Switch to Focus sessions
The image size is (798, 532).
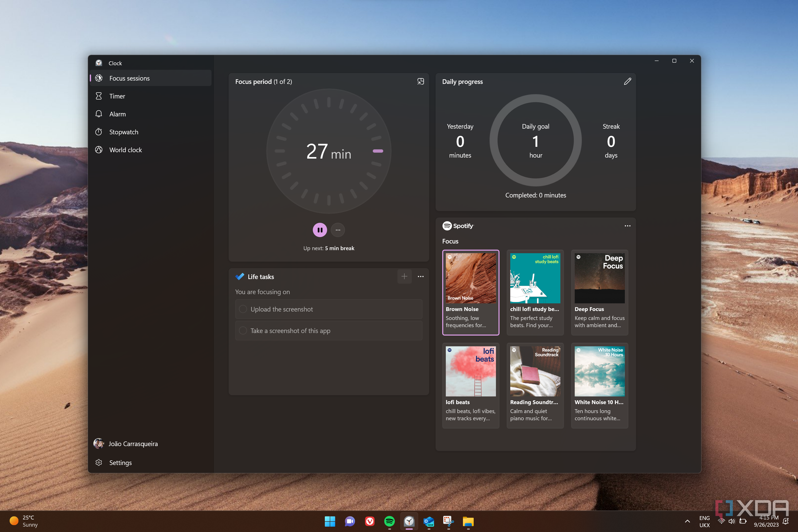(x=129, y=78)
